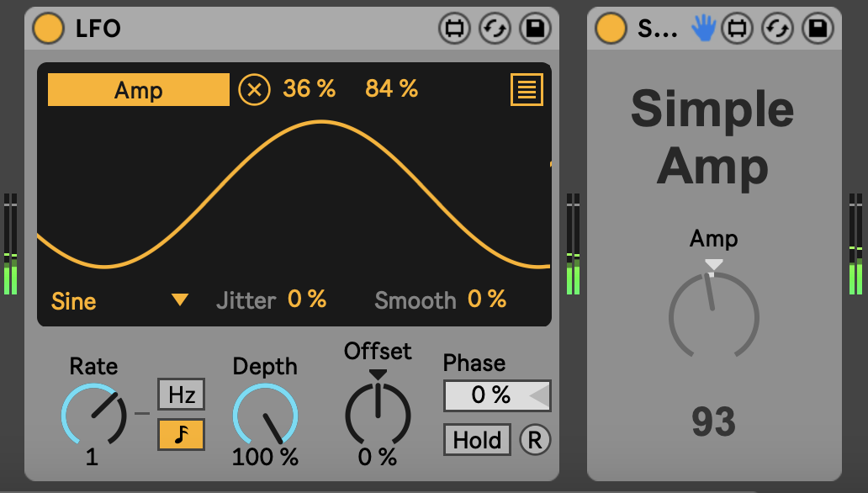Click Simple Amp's hot-swap preset icon
Screen dimensions: 868x493
[x=777, y=29]
